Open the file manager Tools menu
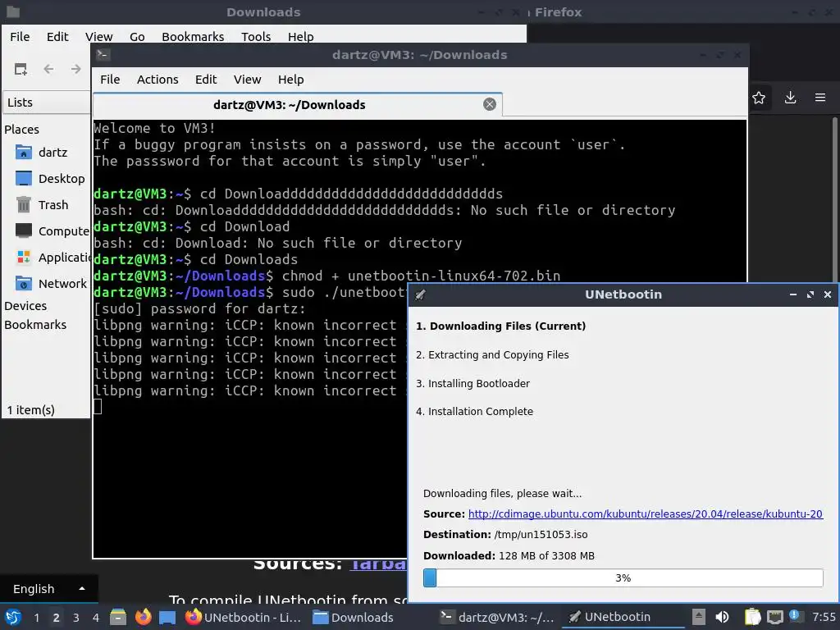This screenshot has width=840, height=630. (x=256, y=36)
